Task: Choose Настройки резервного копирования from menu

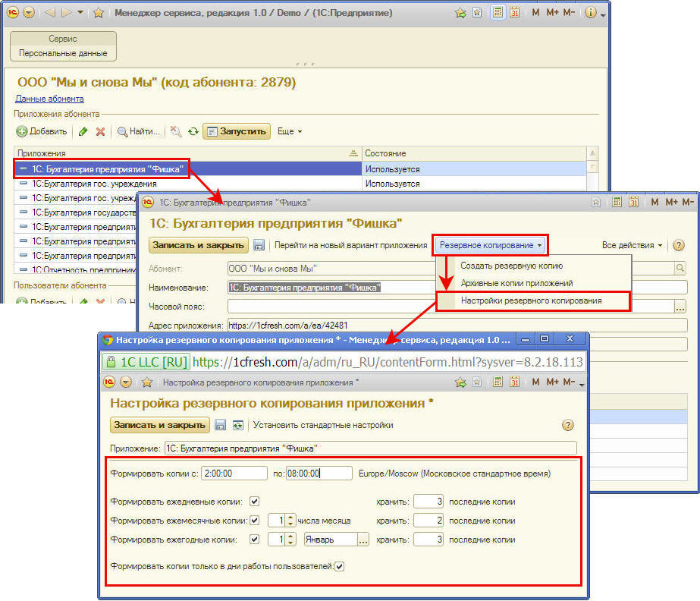Action: [531, 300]
